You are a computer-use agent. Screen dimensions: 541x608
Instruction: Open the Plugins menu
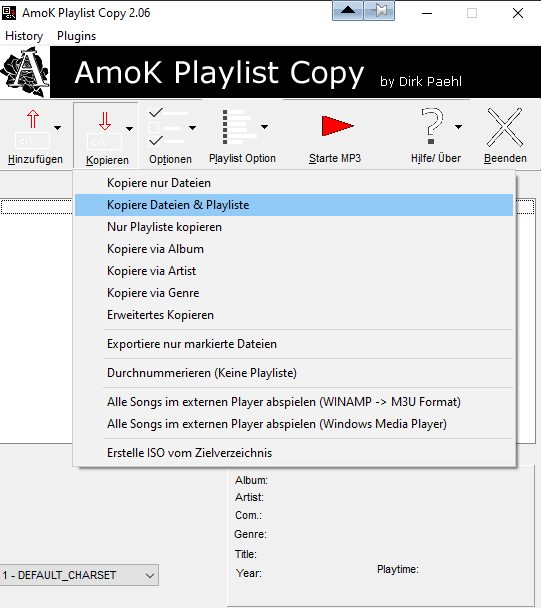(x=76, y=36)
